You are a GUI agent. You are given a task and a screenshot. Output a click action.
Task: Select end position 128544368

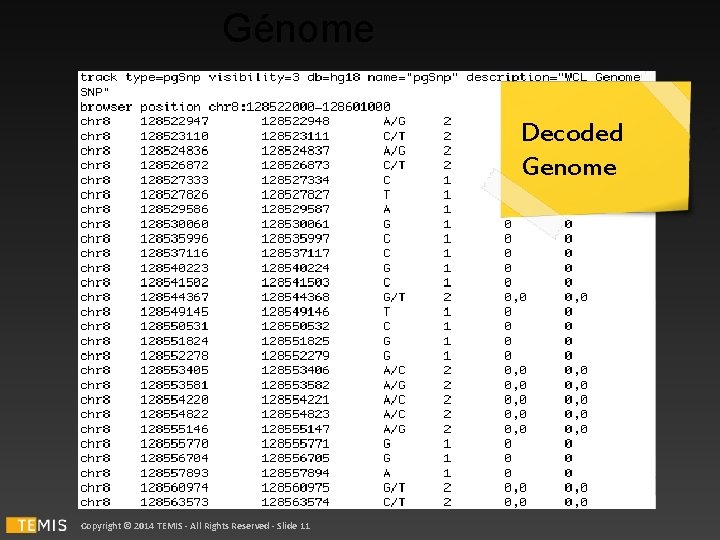[295, 297]
